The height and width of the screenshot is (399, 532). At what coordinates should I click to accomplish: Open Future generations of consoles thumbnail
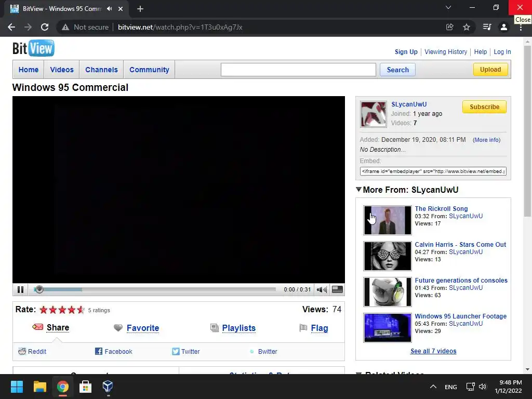tap(388, 292)
